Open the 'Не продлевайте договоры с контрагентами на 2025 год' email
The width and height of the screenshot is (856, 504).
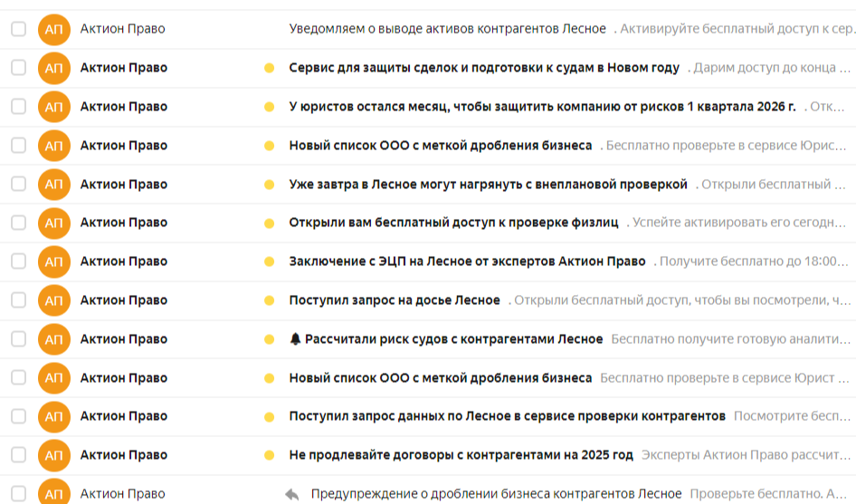pos(461,455)
